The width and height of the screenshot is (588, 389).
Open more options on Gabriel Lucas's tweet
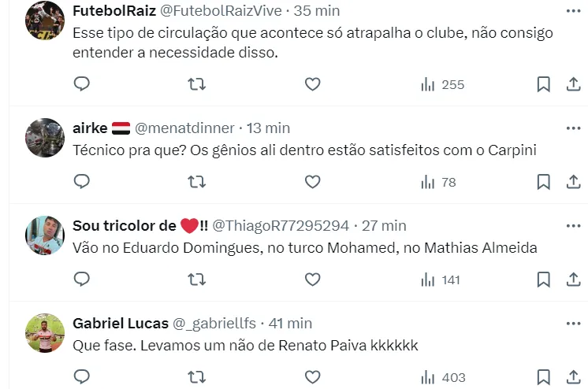pos(574,323)
